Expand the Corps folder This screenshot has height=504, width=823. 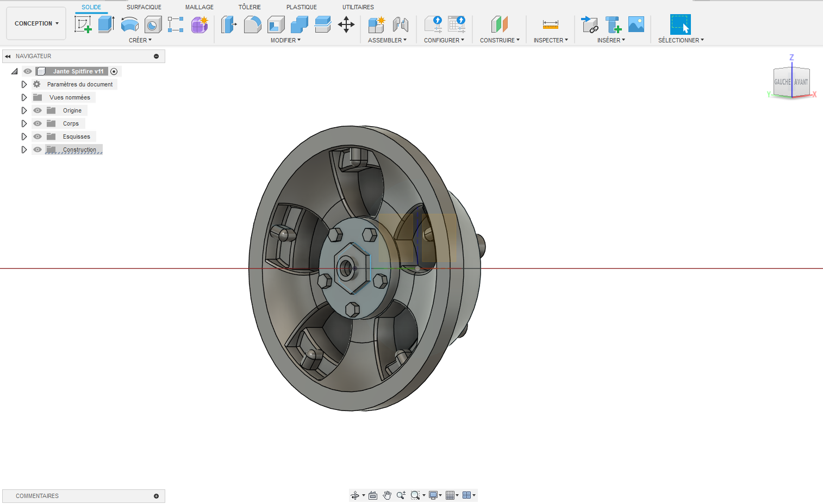[24, 123]
